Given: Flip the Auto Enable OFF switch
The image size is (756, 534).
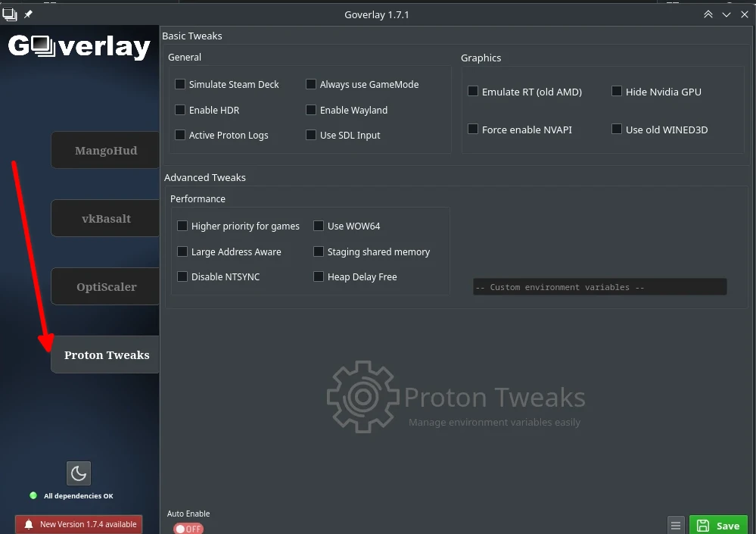Looking at the screenshot, I should (x=188, y=529).
